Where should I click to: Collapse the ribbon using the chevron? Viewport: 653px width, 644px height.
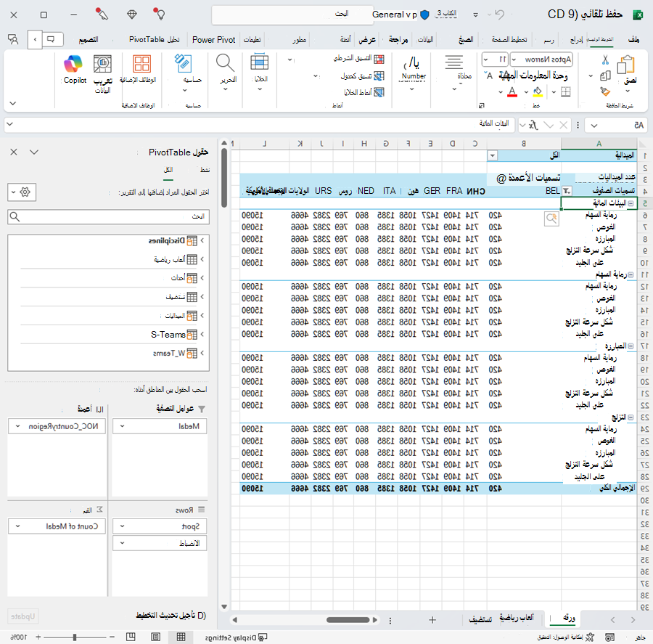13,103
